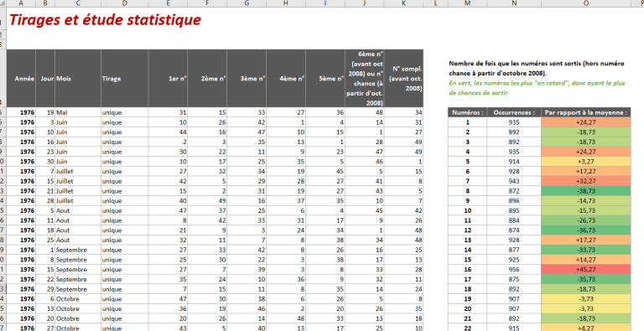Screen dimensions: 644x331
Task: Select the '-14,73' cell
Action: point(586,201)
